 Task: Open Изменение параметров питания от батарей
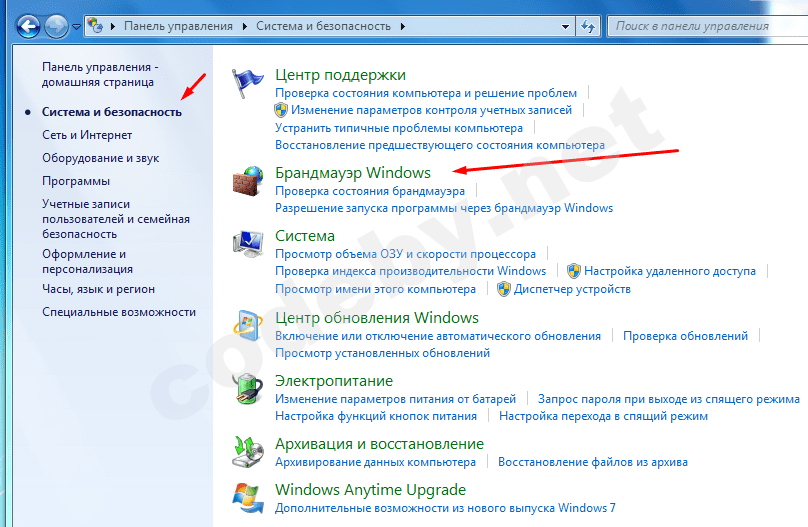click(x=395, y=399)
